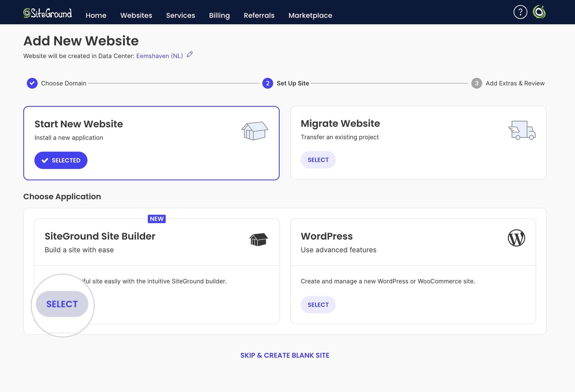
Task: Click the WordPress logo icon
Action: (516, 238)
